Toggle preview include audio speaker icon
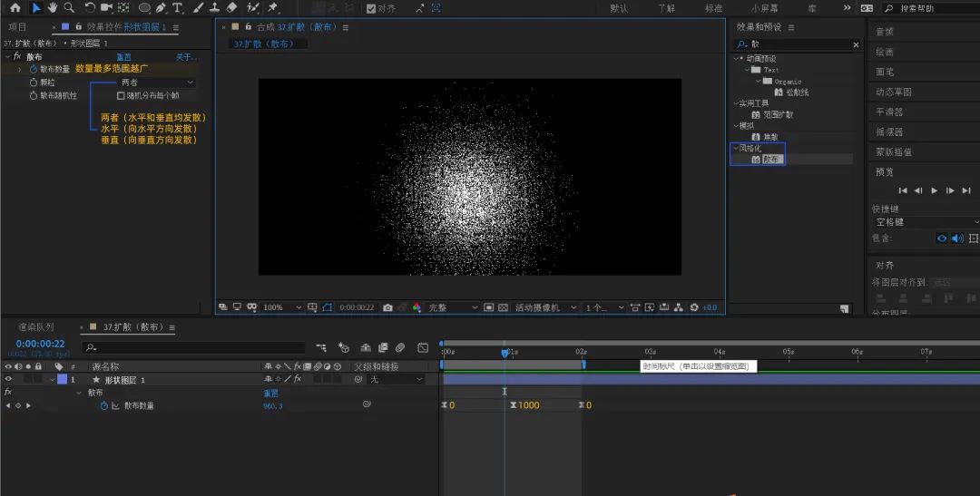980x496 pixels. [x=957, y=238]
